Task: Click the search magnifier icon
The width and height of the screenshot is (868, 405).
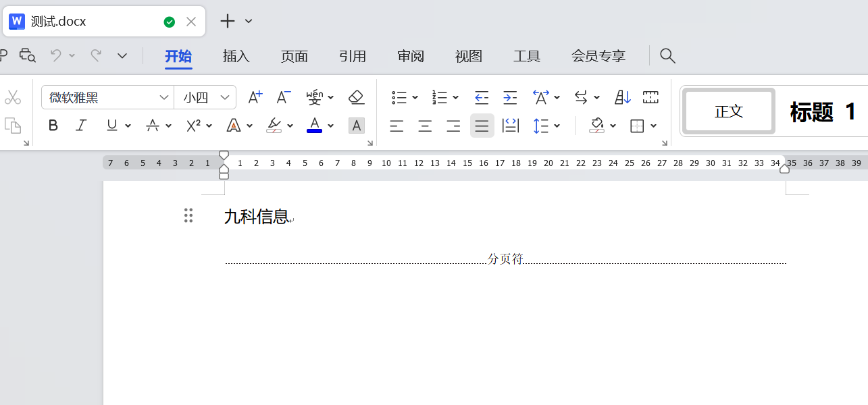Action: (667, 56)
